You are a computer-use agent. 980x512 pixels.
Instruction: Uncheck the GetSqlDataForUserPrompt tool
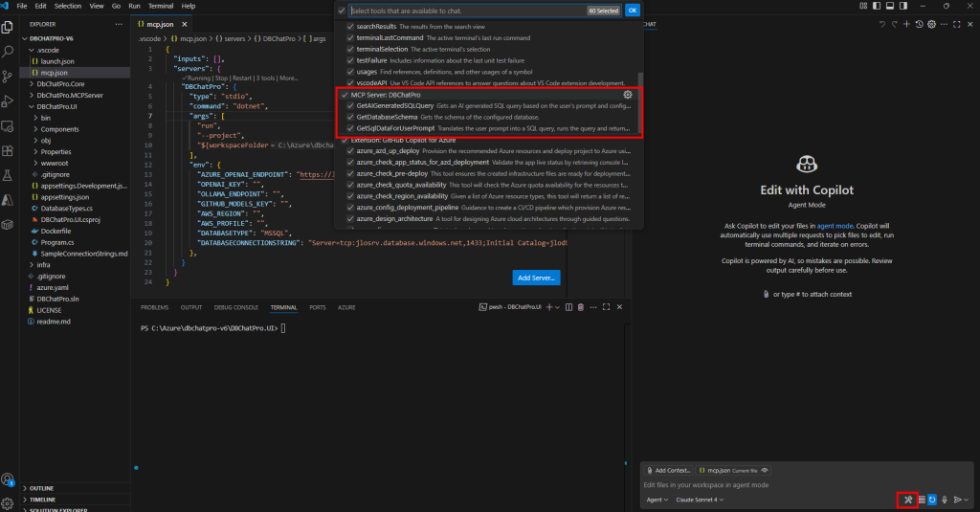[x=350, y=129]
